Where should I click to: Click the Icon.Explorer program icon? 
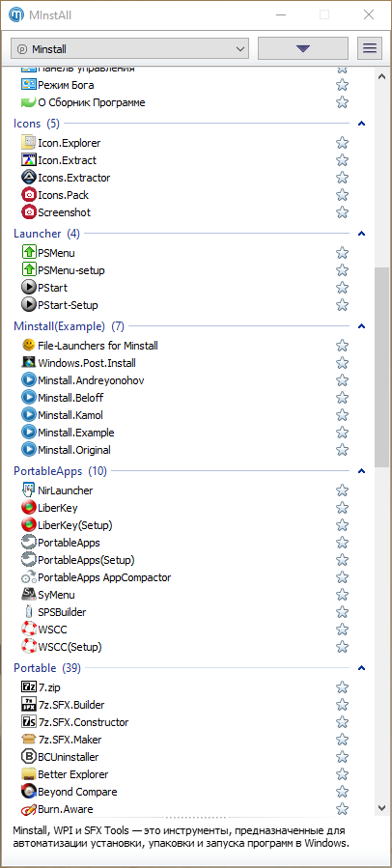point(28,143)
